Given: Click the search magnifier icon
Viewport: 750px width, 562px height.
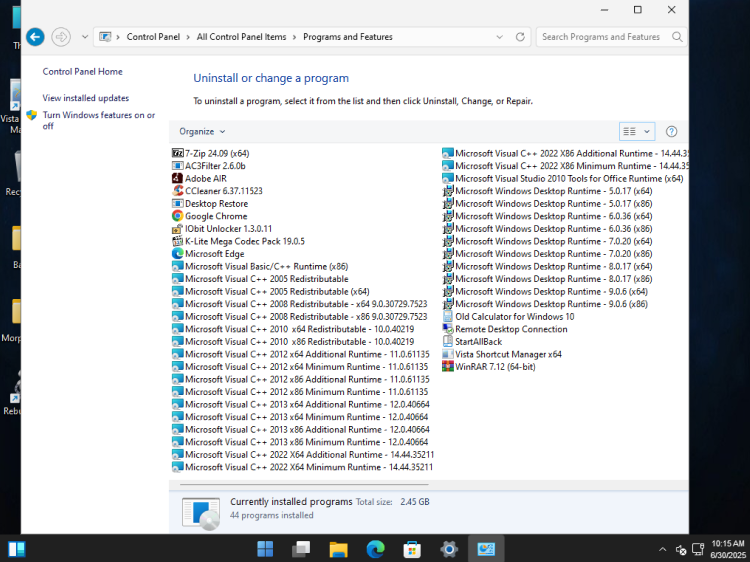Looking at the screenshot, I should 677,37.
